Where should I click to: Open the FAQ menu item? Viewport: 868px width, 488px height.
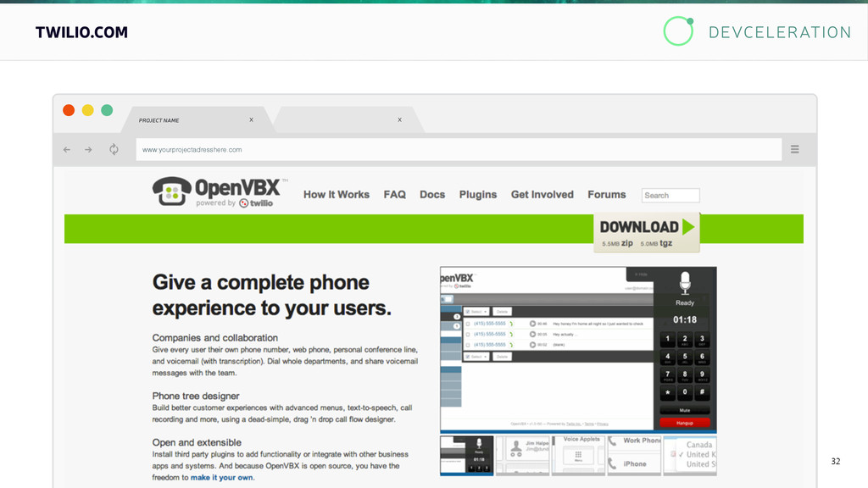pyautogui.click(x=395, y=195)
